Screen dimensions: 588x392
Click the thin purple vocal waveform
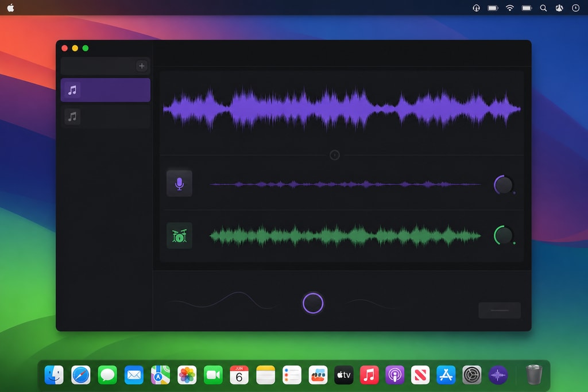point(345,184)
